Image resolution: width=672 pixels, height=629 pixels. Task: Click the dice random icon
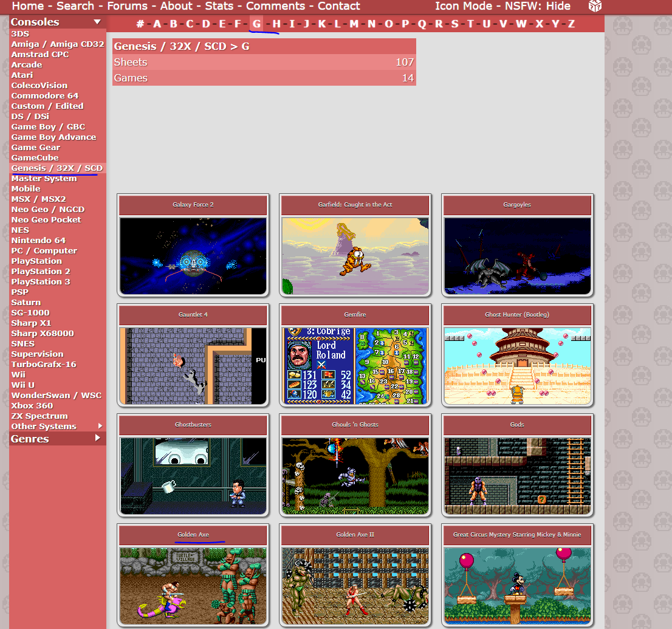(x=595, y=6)
